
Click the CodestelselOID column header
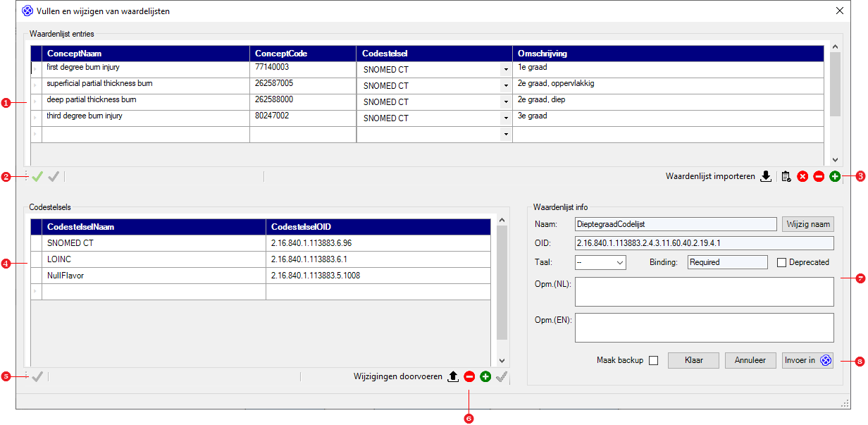[x=378, y=227]
